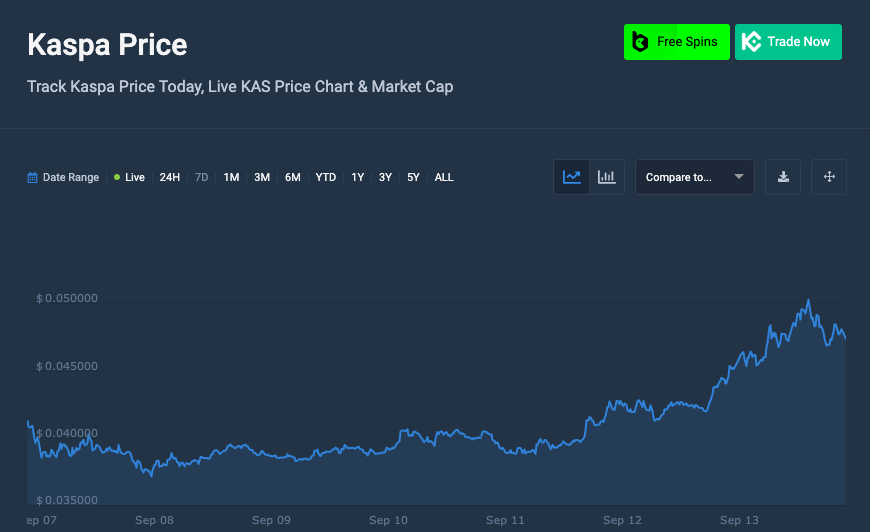
Task: Click the Date Range label
Action: pos(71,178)
